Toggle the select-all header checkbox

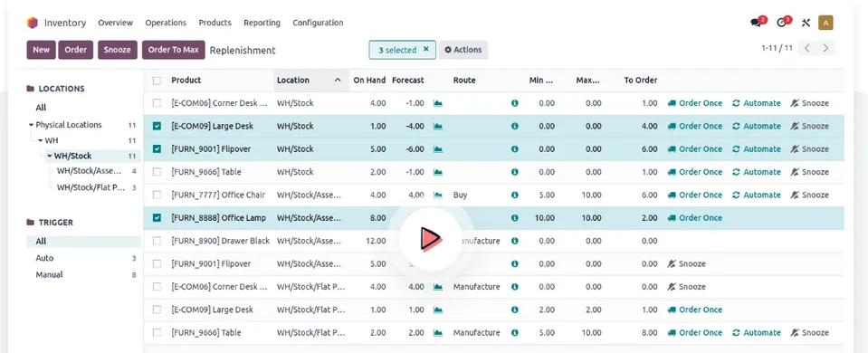pos(157,81)
